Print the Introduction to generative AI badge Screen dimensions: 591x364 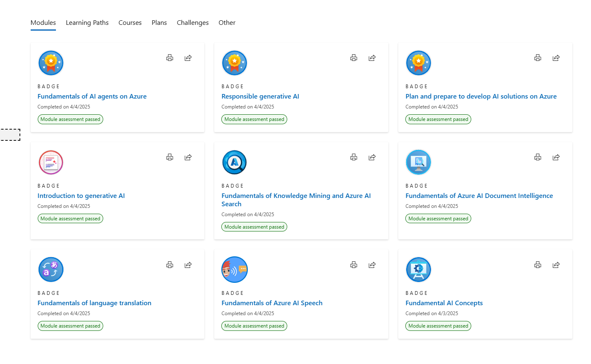[x=170, y=157]
